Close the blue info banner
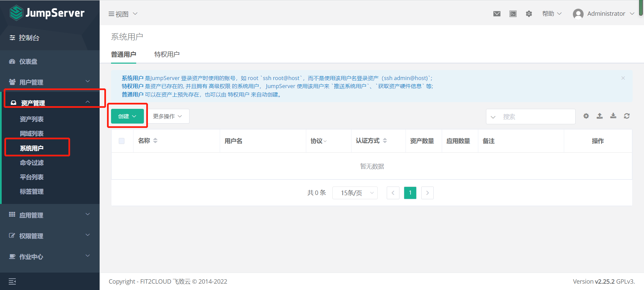This screenshot has height=290, width=644. pyautogui.click(x=623, y=78)
